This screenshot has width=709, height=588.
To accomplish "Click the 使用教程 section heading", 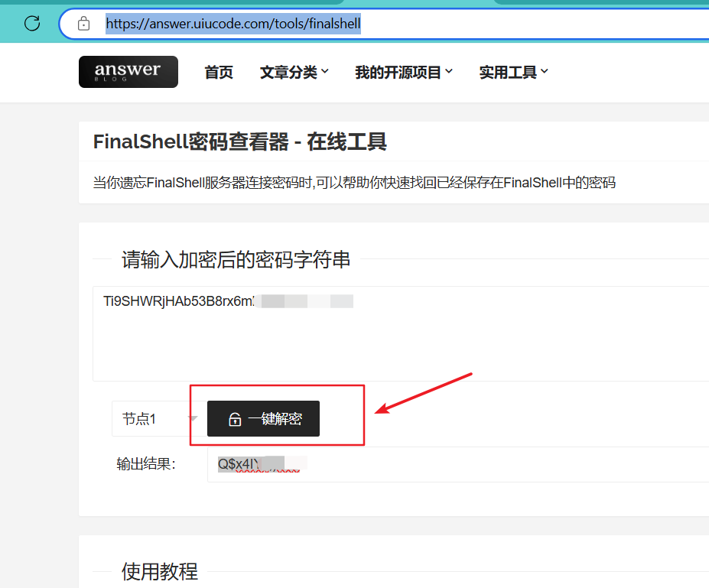I will pyautogui.click(x=160, y=571).
